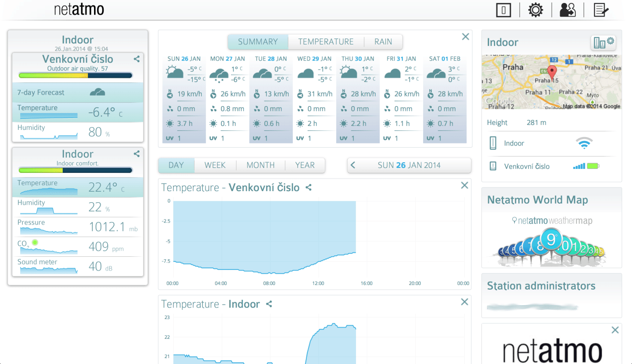Close the Temperature Venkovní číslo graph

point(464,186)
